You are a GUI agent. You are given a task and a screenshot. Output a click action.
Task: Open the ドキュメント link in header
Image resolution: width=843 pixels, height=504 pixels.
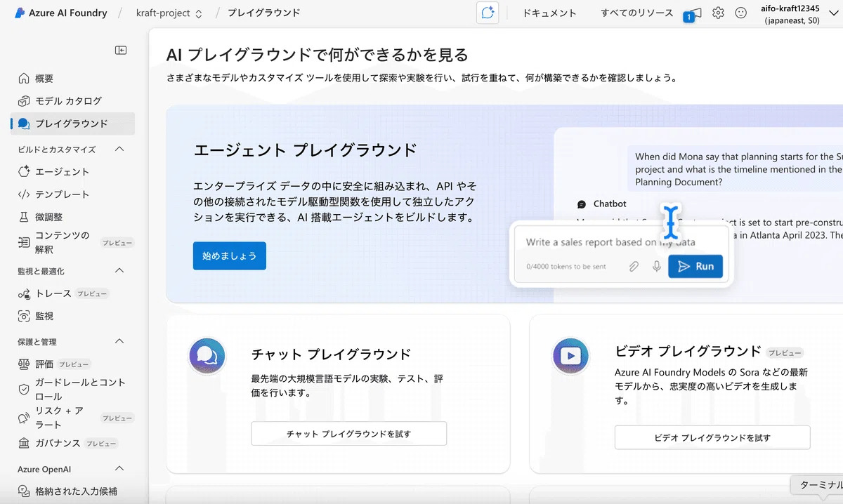[x=549, y=13]
